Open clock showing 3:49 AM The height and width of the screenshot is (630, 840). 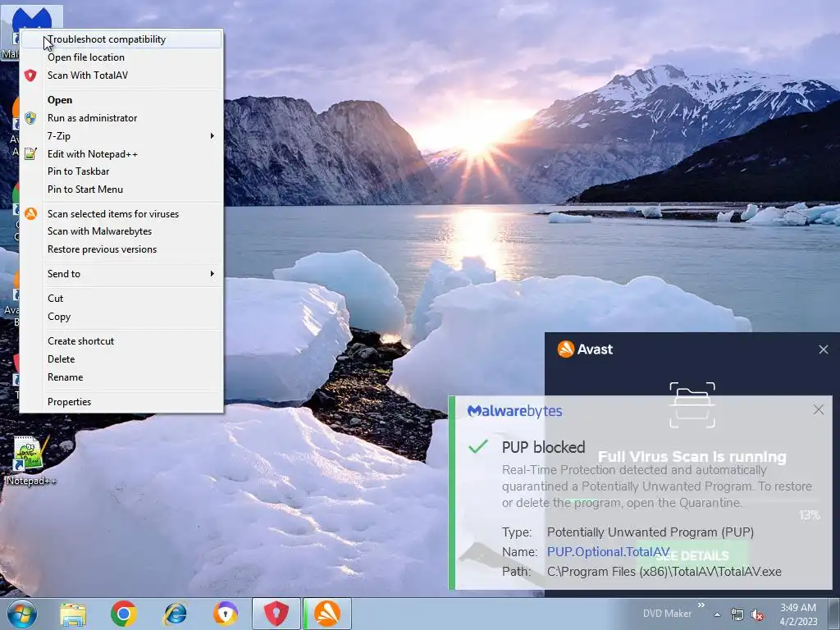click(798, 614)
